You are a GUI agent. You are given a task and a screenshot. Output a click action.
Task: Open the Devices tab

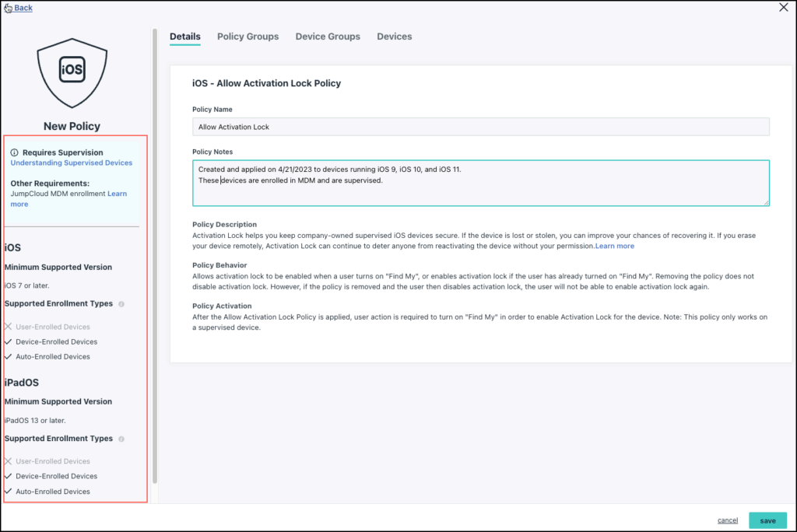[394, 37]
